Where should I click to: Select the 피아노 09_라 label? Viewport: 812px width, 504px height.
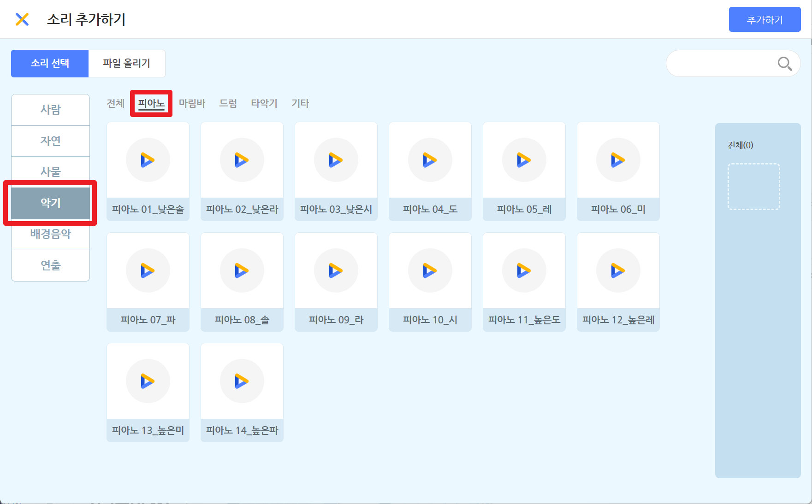(x=336, y=320)
